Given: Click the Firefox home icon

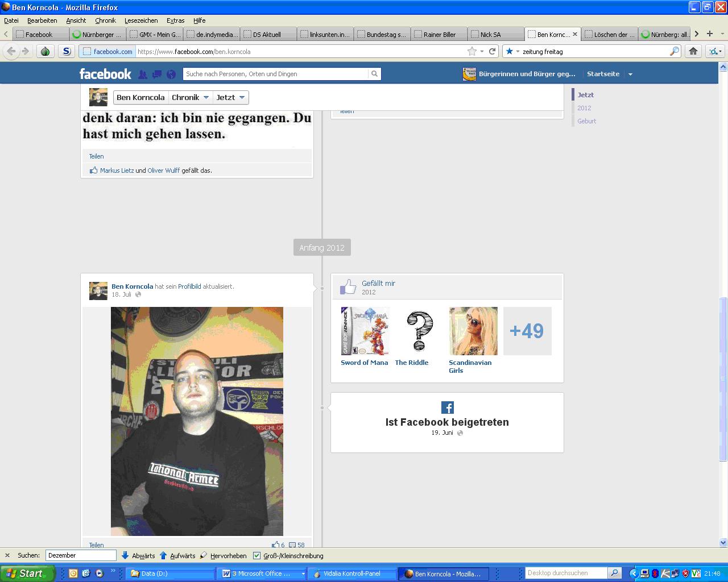Looking at the screenshot, I should [693, 51].
